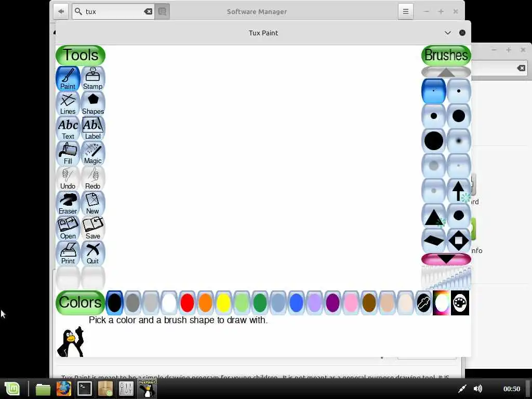
Task: Select the smallest dot brush
Action: pos(434,91)
